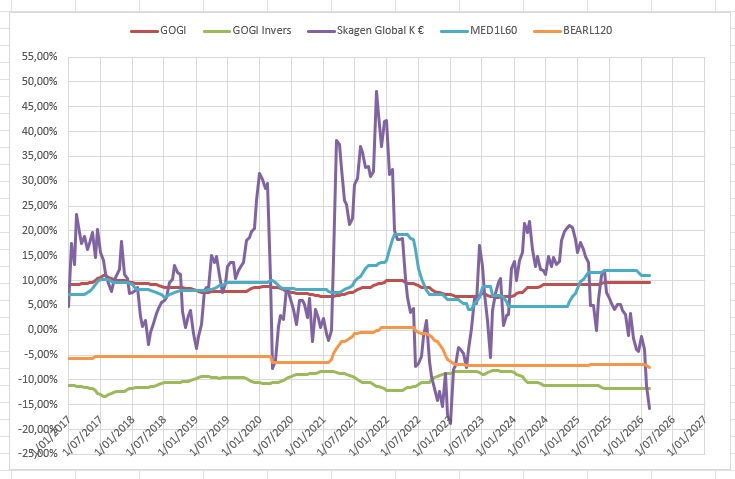Viewport: 735px width, 479px height.
Task: Click the GOGI Invers legend label
Action: click(x=264, y=30)
